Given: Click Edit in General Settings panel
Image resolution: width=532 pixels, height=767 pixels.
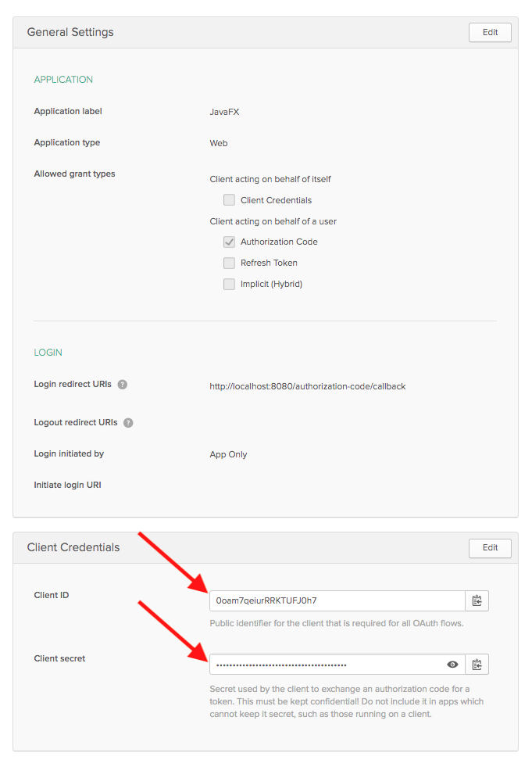Looking at the screenshot, I should point(490,33).
